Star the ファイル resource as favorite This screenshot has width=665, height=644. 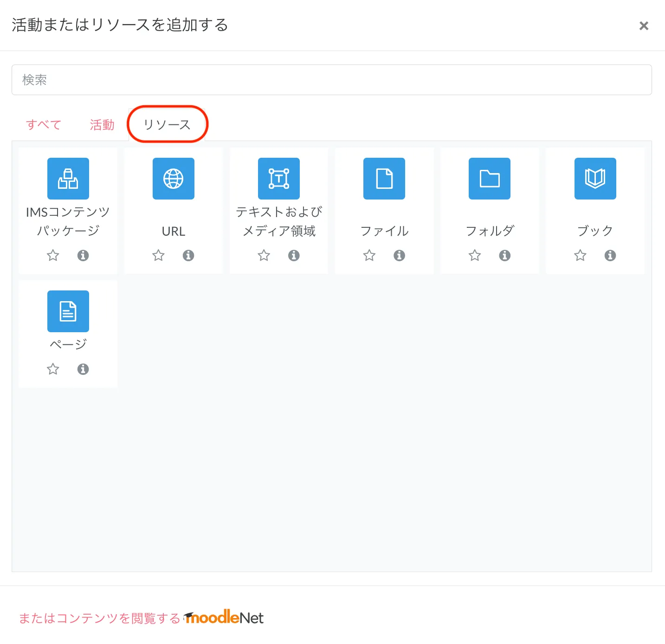coord(369,255)
